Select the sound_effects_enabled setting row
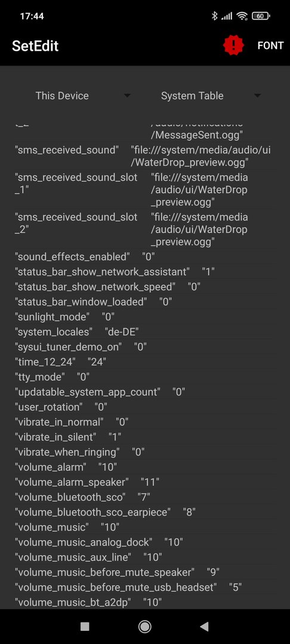The image size is (290, 644). (x=145, y=256)
